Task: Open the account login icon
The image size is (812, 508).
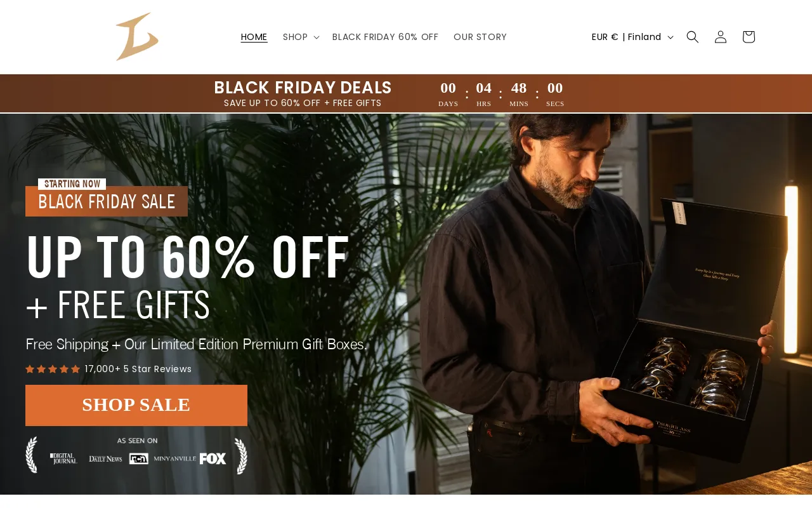Action: [x=721, y=37]
